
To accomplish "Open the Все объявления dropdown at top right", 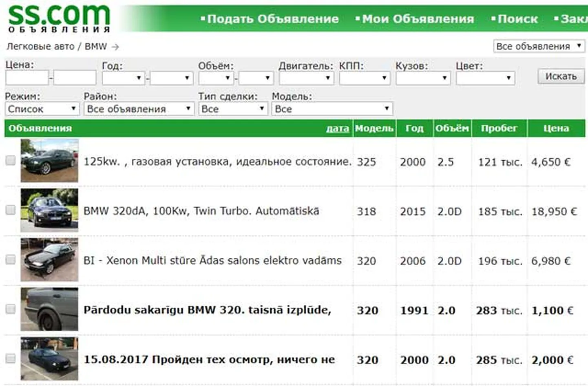I will (539, 46).
